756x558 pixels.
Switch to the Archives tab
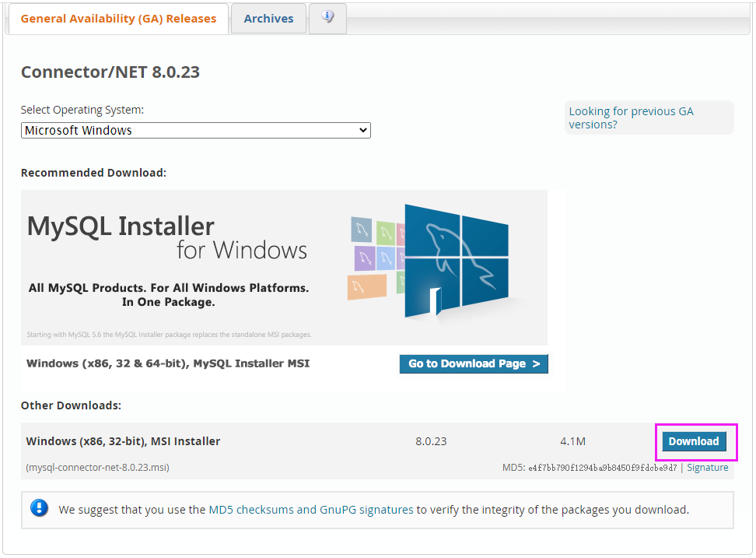tap(268, 19)
